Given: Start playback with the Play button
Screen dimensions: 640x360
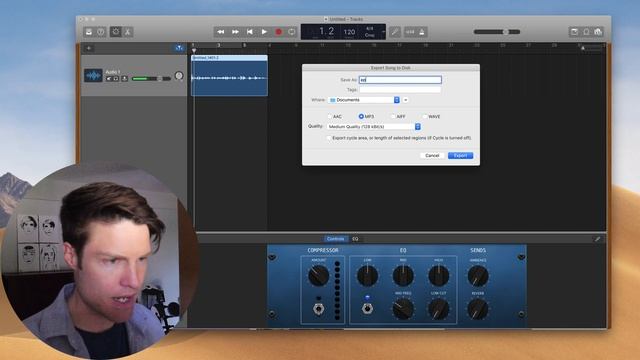Looking at the screenshot, I should [264, 32].
